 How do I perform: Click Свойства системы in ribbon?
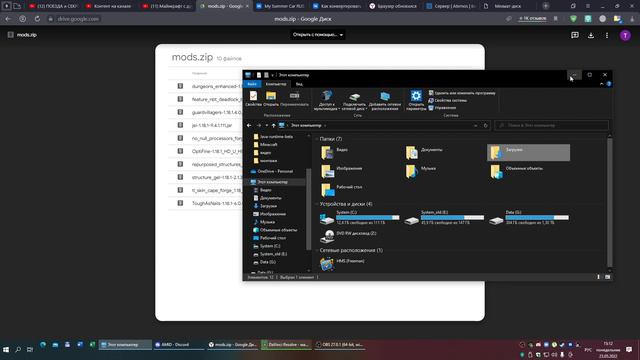tap(447, 100)
